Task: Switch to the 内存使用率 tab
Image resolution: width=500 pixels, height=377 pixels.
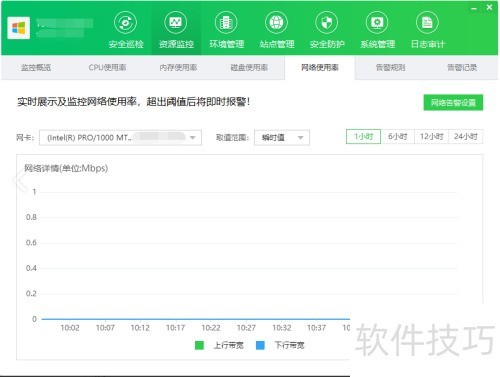Action: click(x=178, y=67)
